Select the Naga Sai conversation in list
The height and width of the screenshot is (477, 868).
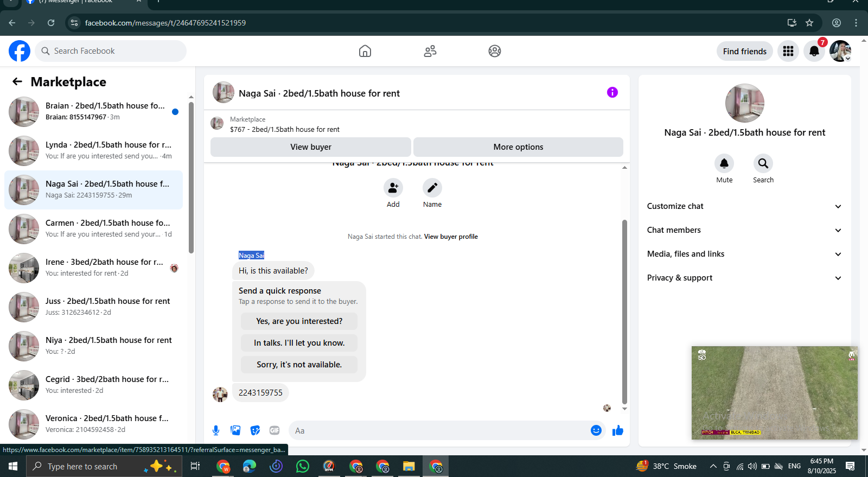[x=93, y=190]
